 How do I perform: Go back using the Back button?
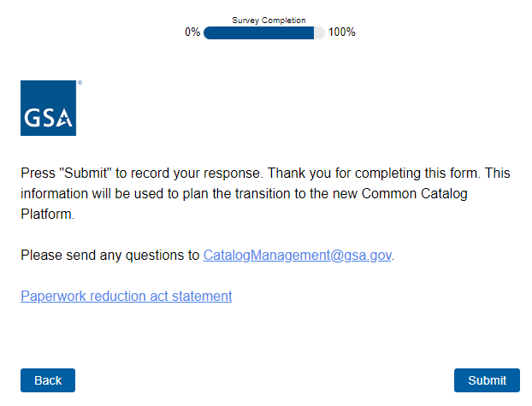[48, 380]
